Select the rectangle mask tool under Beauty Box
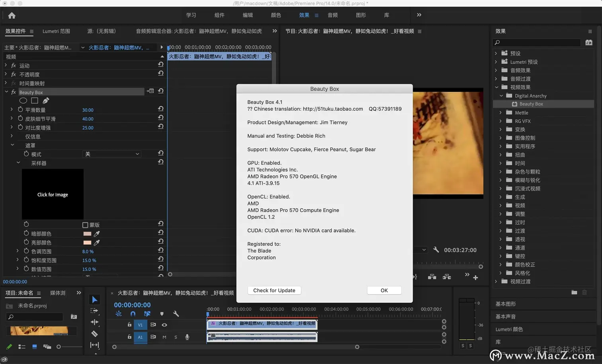 point(35,101)
